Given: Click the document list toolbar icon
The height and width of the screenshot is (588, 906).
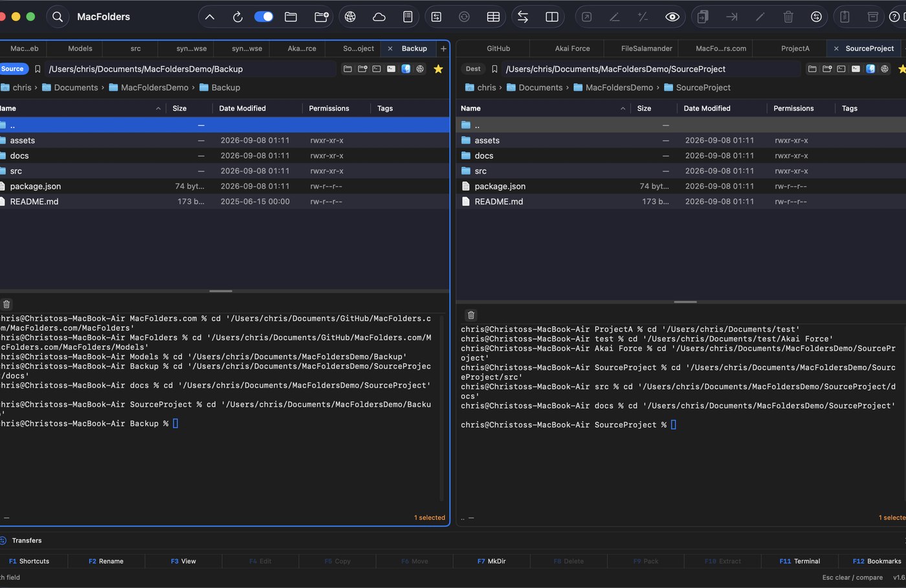Looking at the screenshot, I should (x=408, y=17).
